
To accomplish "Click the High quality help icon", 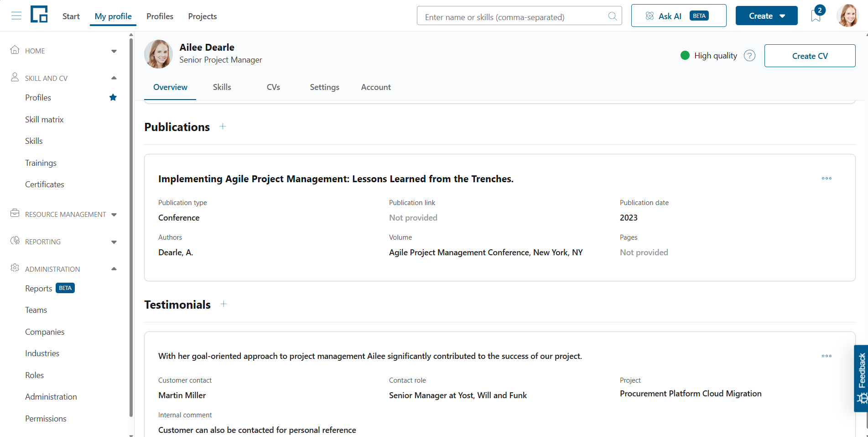I will click(749, 56).
